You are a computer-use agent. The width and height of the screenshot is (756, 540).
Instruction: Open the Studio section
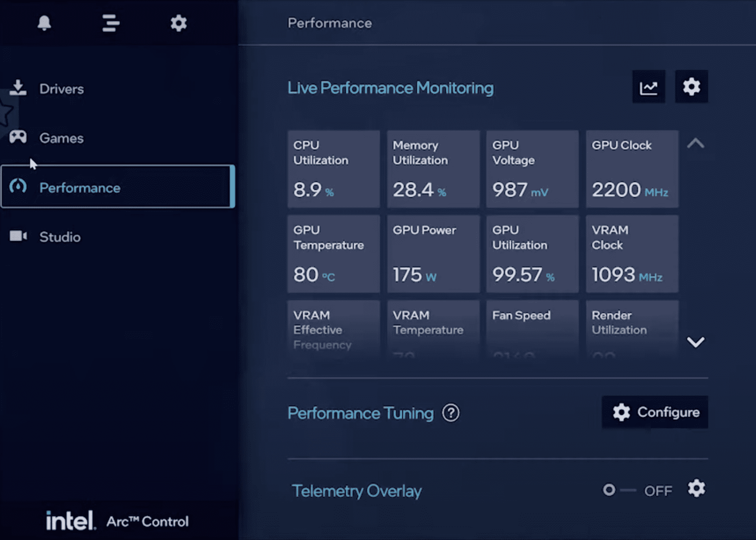[59, 237]
